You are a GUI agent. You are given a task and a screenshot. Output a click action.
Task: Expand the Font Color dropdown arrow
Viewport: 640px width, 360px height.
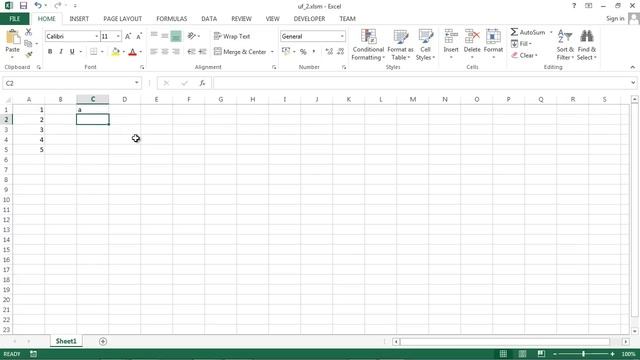[140, 52]
